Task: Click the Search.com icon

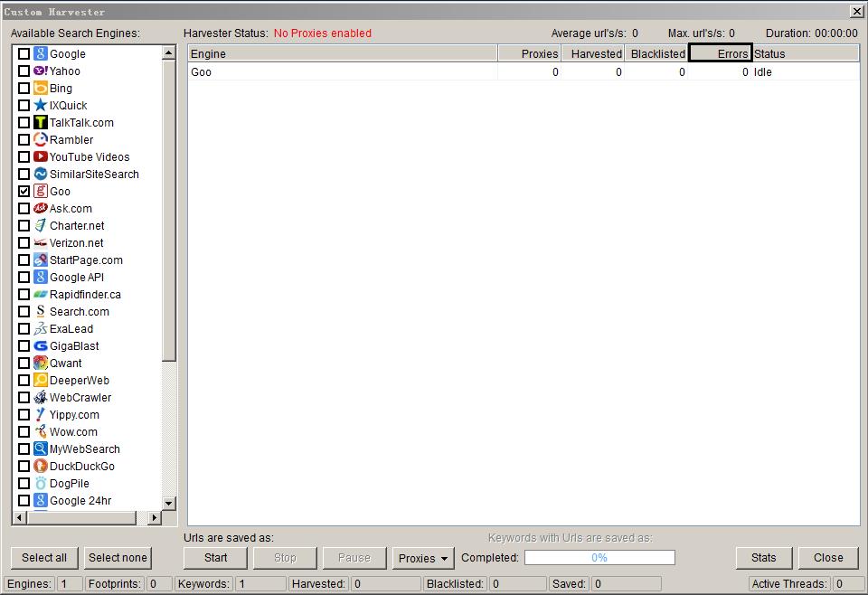Action: point(41,311)
